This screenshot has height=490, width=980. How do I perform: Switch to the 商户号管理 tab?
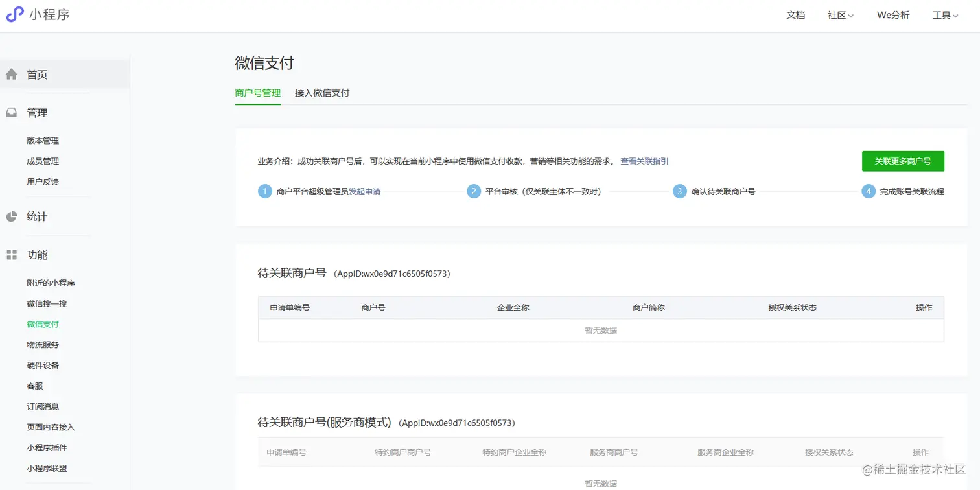[x=258, y=93]
